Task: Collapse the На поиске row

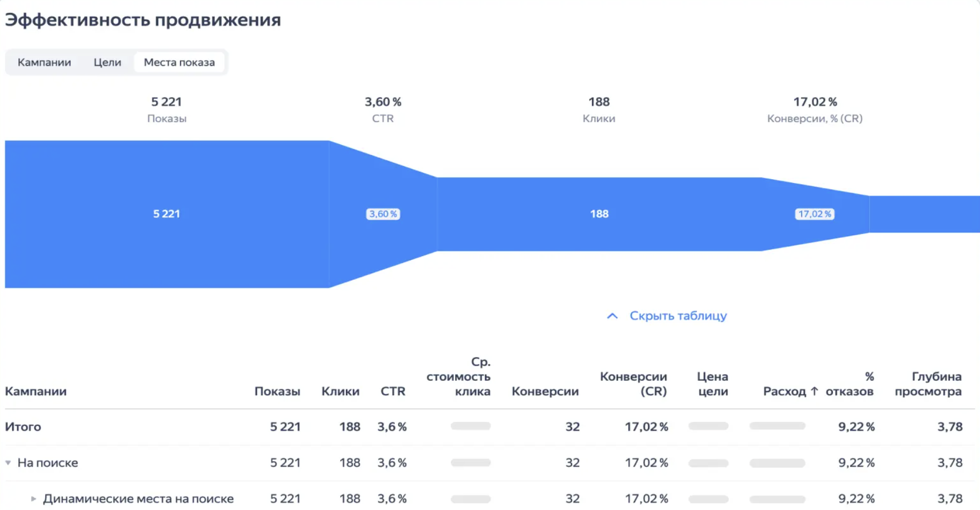Action: pos(8,463)
